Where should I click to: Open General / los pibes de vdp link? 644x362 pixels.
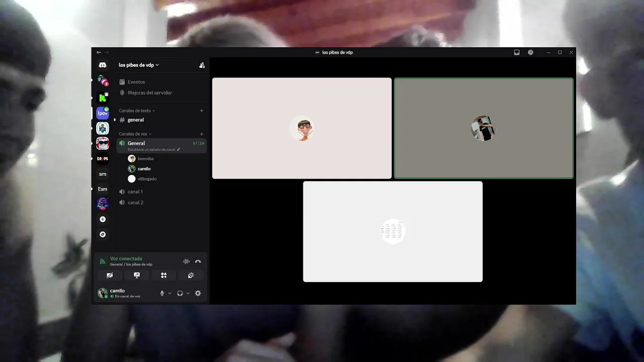131,264
